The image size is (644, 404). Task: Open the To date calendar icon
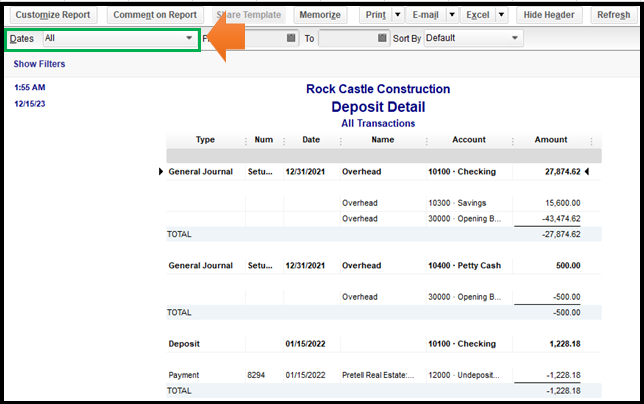coord(382,38)
